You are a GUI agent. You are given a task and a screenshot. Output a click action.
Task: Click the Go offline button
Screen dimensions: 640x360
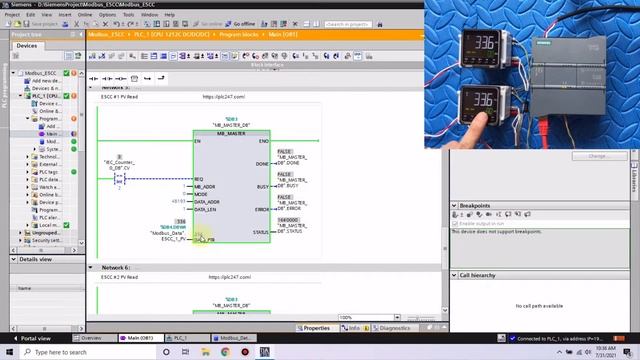240,24
